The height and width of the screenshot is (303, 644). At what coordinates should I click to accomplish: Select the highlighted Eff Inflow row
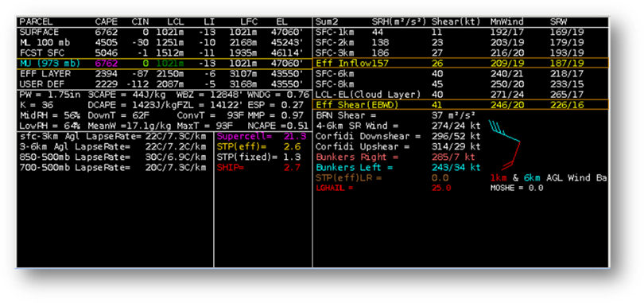pyautogui.click(x=460, y=64)
